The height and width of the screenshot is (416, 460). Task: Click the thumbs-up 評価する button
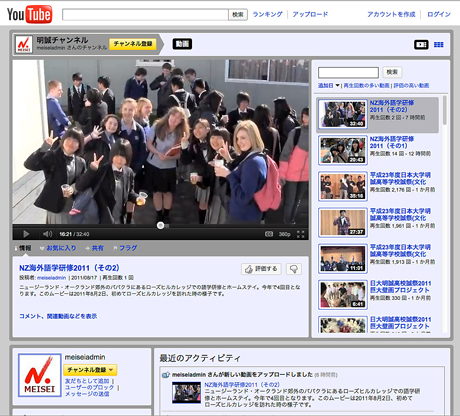click(261, 269)
